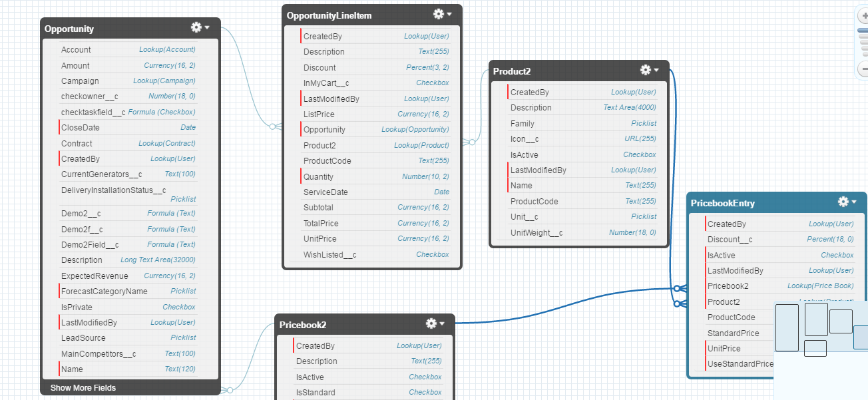Image resolution: width=868 pixels, height=400 pixels.
Task: Click the InMyCart__c checkbox field
Action: pos(376,83)
